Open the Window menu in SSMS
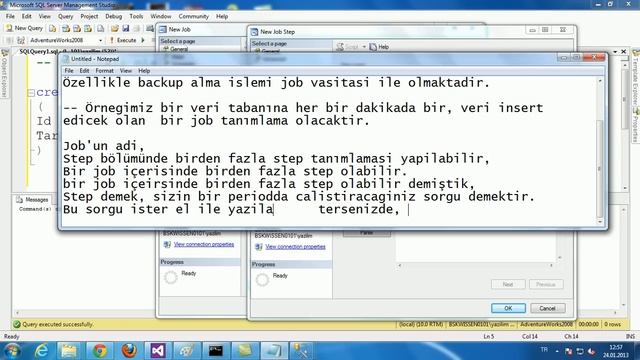This screenshot has height=360, width=640. coord(160,16)
